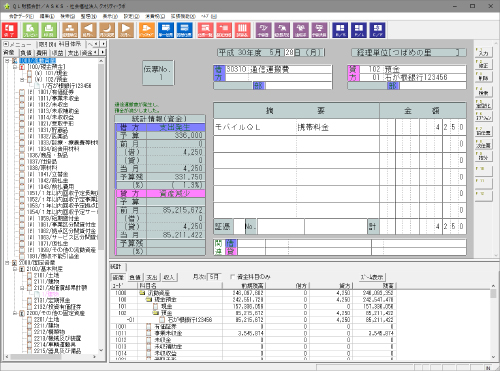Collapse the 2100/基本財産 tree node
This screenshot has height=371, width=500.
pyautogui.click(x=15, y=269)
